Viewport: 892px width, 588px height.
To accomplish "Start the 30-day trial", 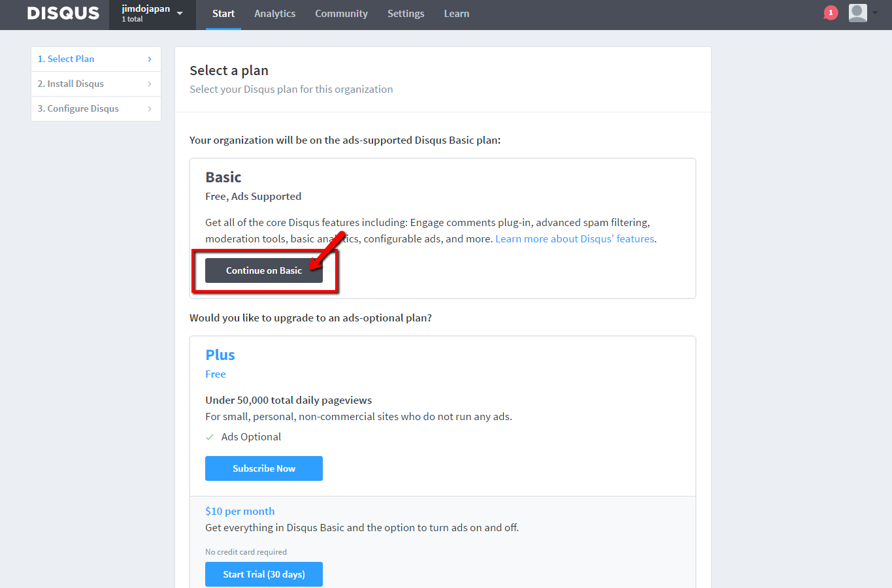I will pyautogui.click(x=263, y=574).
